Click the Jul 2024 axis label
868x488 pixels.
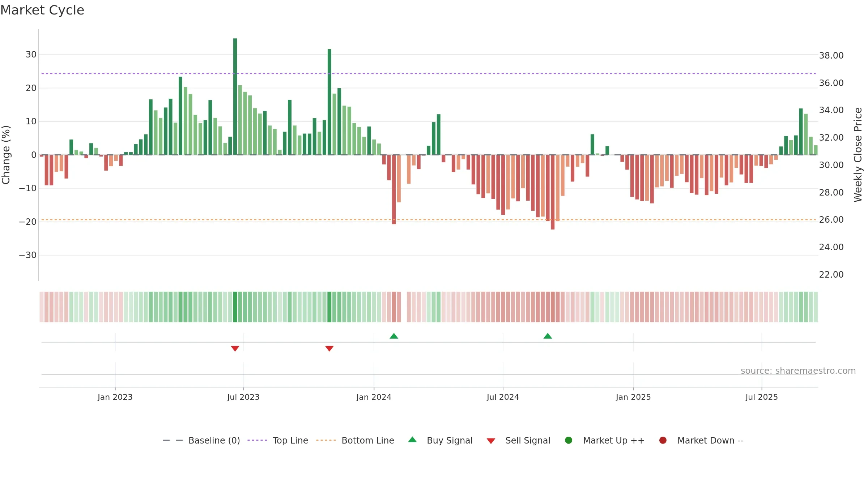(503, 397)
